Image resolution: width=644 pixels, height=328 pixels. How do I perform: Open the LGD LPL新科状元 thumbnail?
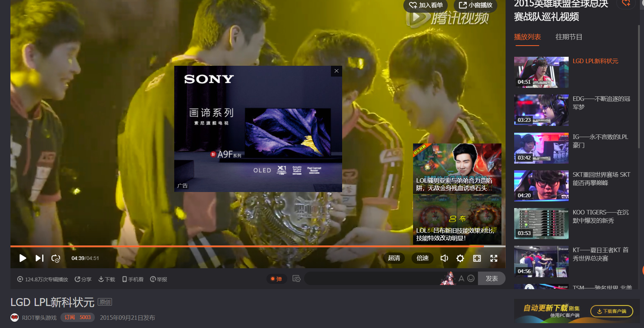tap(541, 72)
